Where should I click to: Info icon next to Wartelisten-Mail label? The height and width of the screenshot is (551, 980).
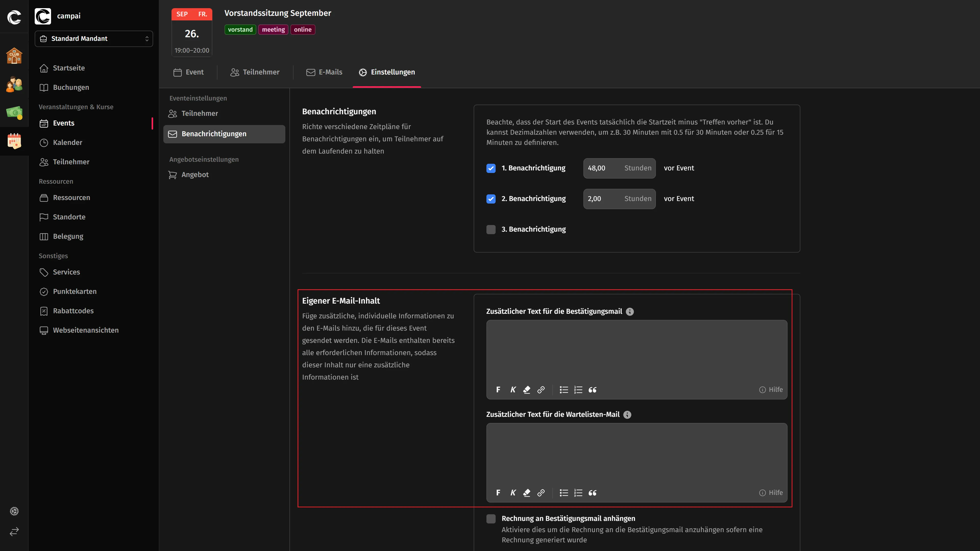[627, 415]
